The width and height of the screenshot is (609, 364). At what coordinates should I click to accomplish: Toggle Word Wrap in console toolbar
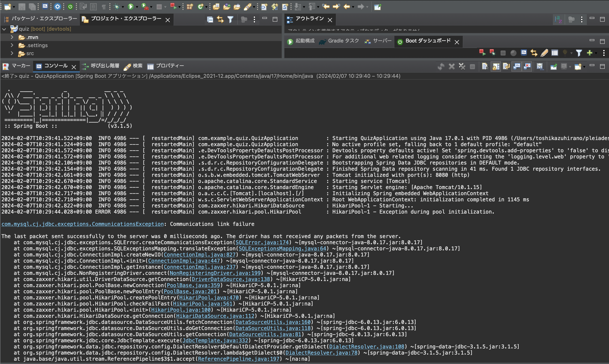point(506,66)
